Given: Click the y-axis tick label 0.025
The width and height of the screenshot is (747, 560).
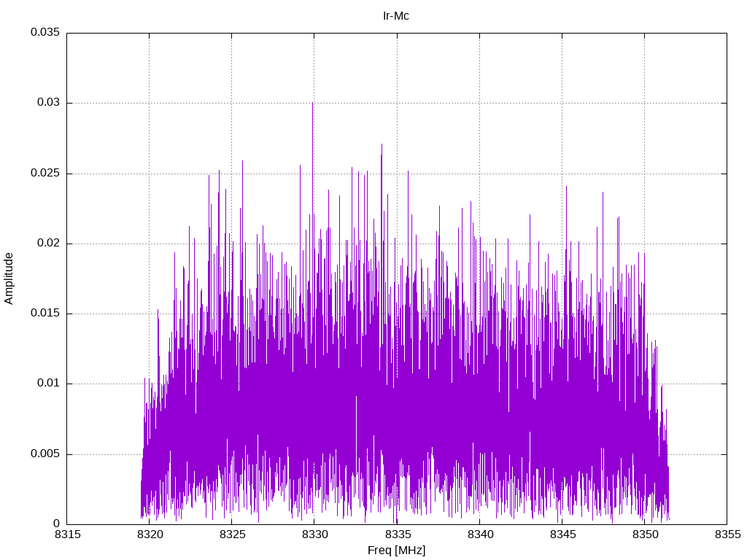Looking at the screenshot, I should (x=46, y=173).
